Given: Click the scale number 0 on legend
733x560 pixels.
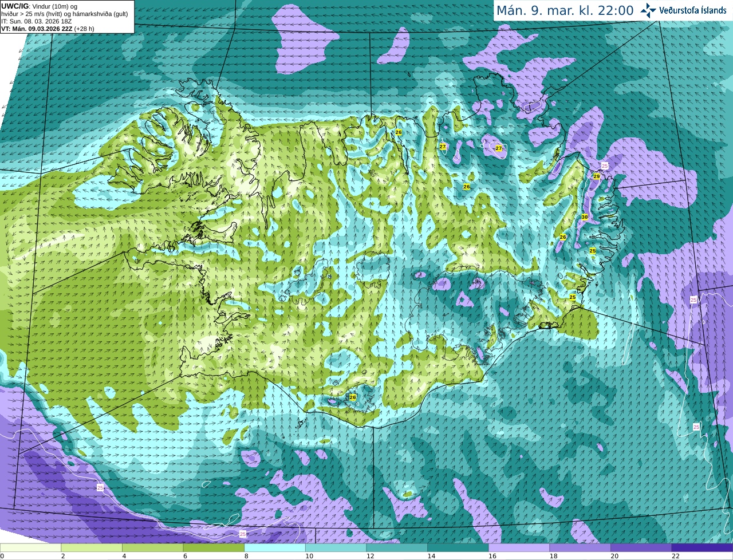Looking at the screenshot, I should [2, 556].
